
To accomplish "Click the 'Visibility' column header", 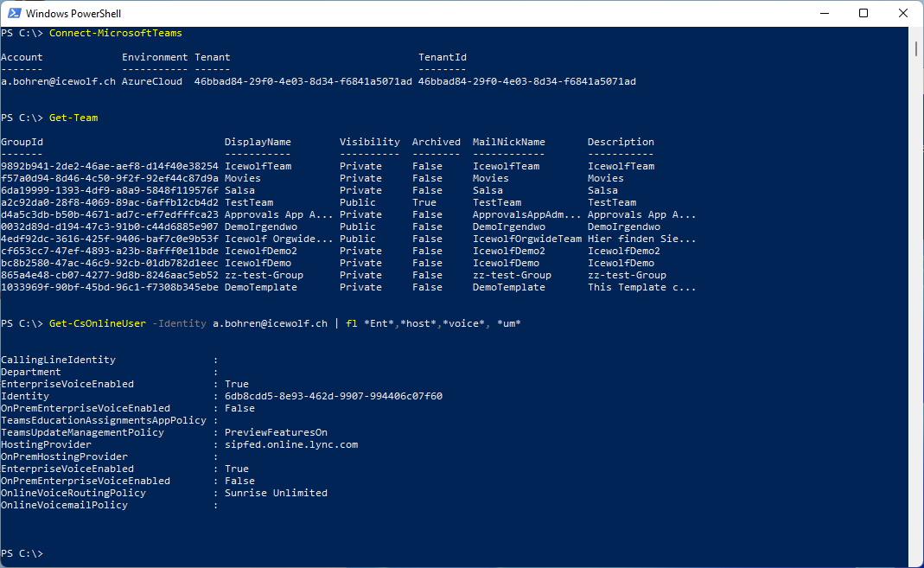I will pyautogui.click(x=369, y=142).
